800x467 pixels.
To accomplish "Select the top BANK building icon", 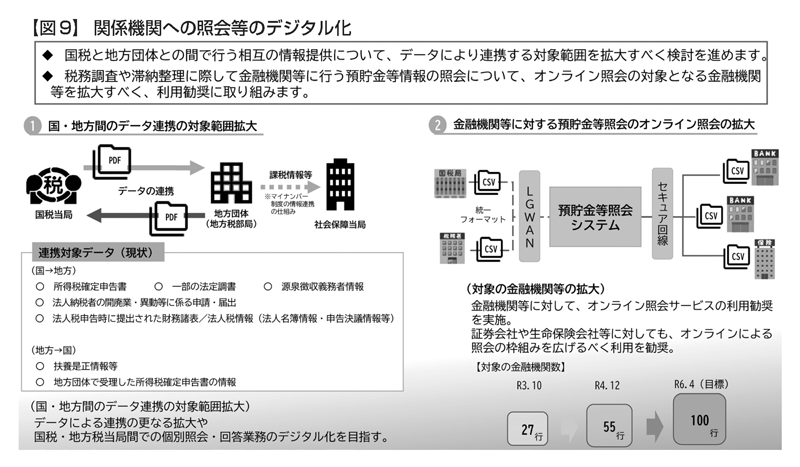I will pos(765,167).
